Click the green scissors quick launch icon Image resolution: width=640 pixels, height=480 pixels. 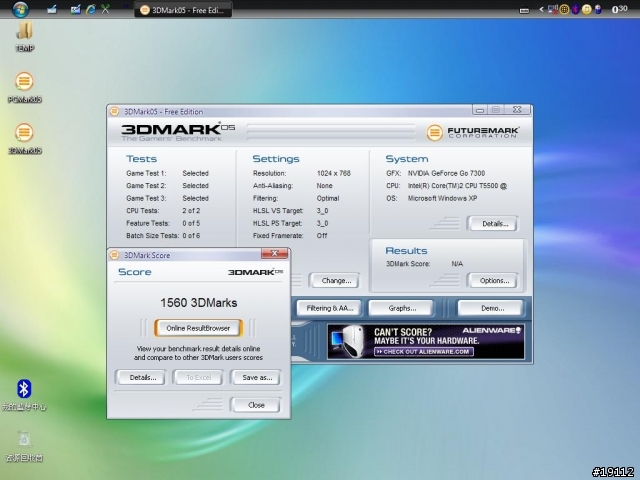[105, 9]
